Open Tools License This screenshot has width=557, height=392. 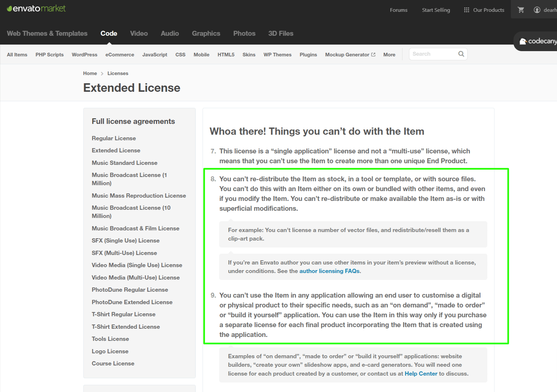pyautogui.click(x=110, y=339)
